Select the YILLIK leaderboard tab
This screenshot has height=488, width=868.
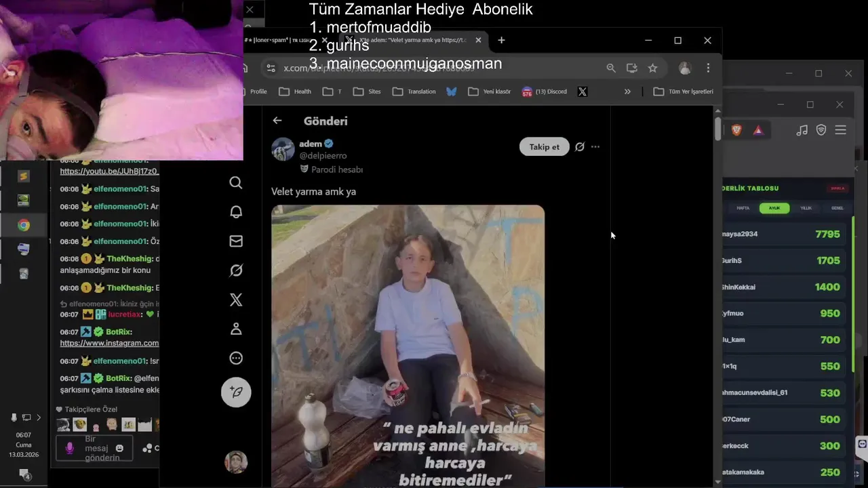(806, 208)
